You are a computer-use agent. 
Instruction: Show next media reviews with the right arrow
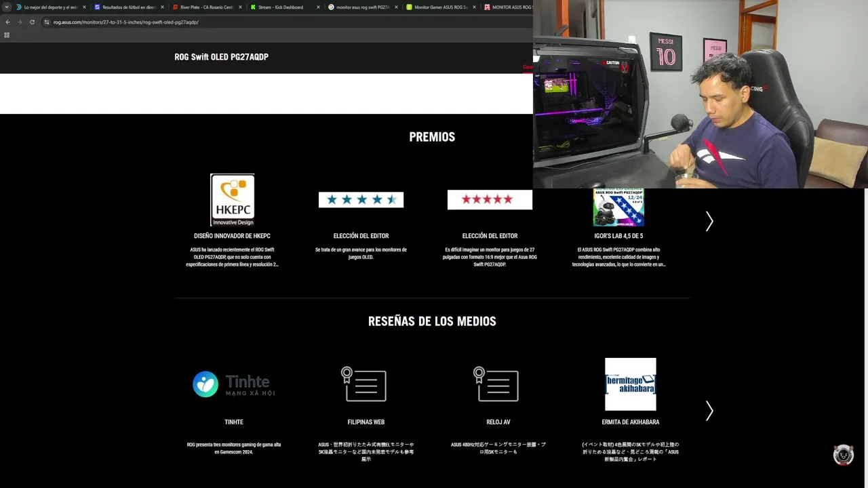pos(709,411)
